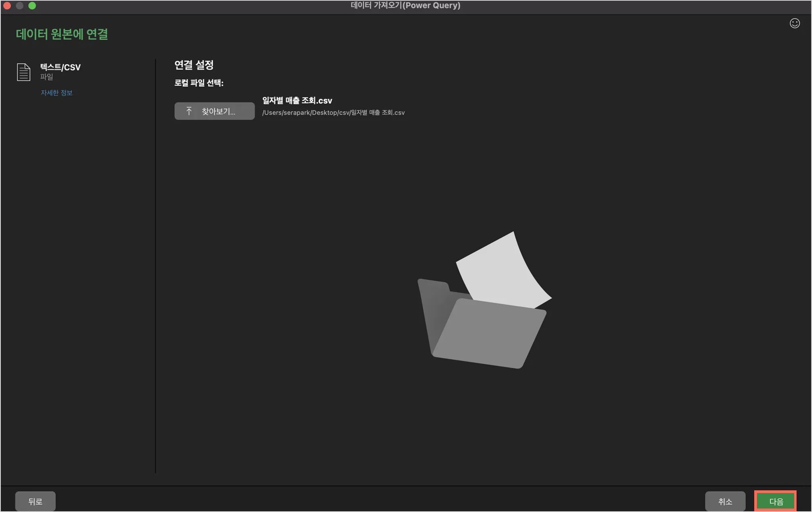Click the 연결 설정 heading
This screenshot has height=512, width=812.
[x=194, y=65]
